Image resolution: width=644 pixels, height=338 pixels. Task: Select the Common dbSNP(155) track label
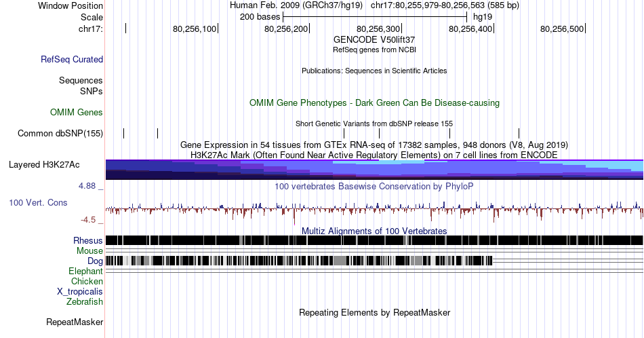tap(60, 133)
